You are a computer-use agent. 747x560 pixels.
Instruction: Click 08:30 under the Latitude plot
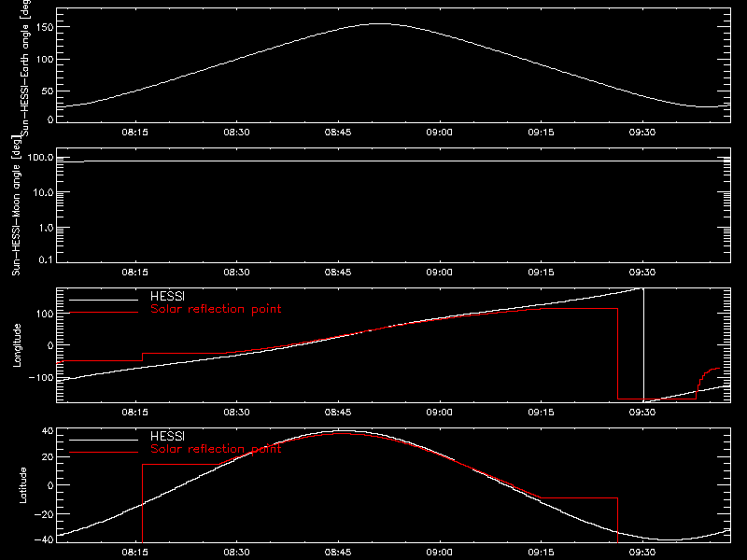coord(236,552)
